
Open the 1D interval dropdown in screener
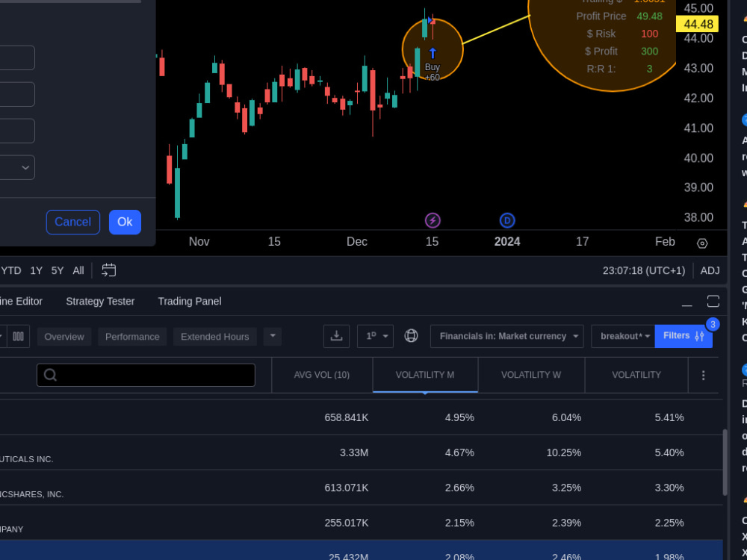pyautogui.click(x=376, y=336)
